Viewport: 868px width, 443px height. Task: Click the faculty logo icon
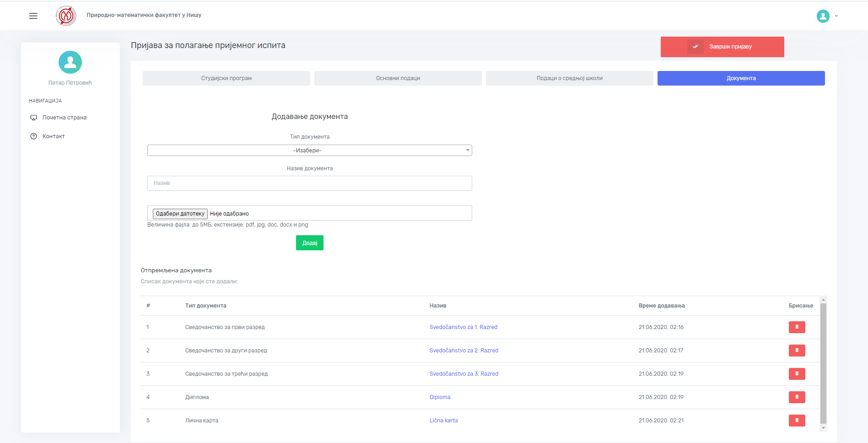[66, 16]
